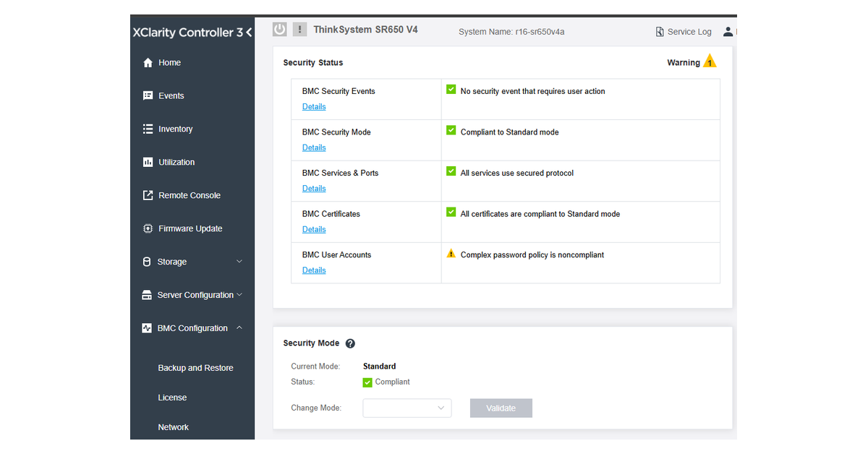Open Details link for BMC User Accounts
This screenshot has width=868, height=454.
[x=314, y=270]
